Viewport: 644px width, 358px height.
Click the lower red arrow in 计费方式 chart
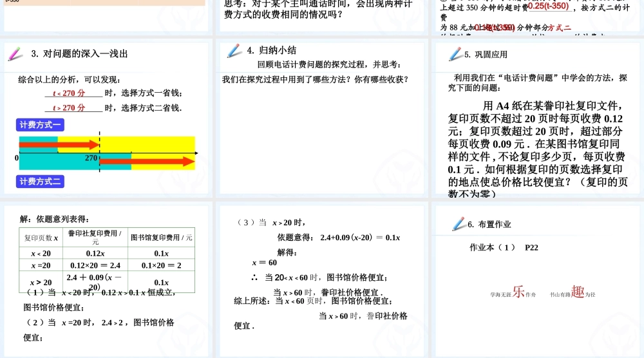[147, 162]
